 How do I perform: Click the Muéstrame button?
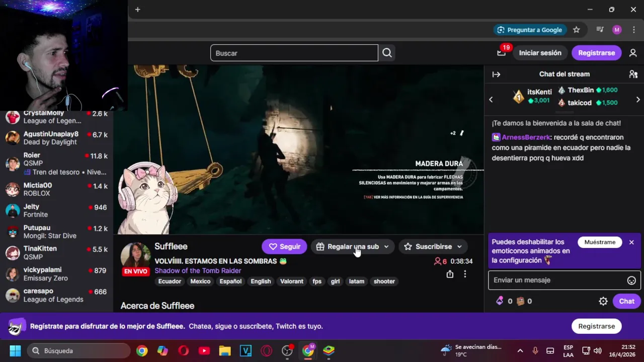coord(600,242)
